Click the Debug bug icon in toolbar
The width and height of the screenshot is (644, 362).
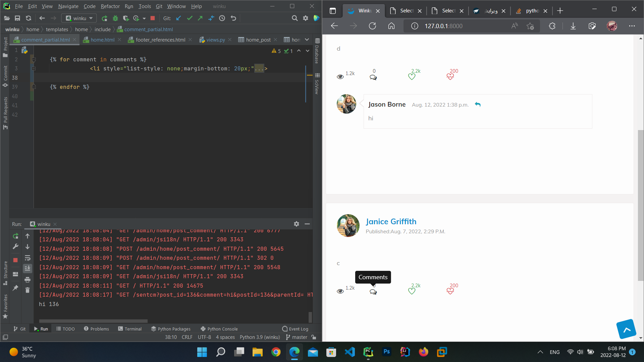[x=115, y=18]
